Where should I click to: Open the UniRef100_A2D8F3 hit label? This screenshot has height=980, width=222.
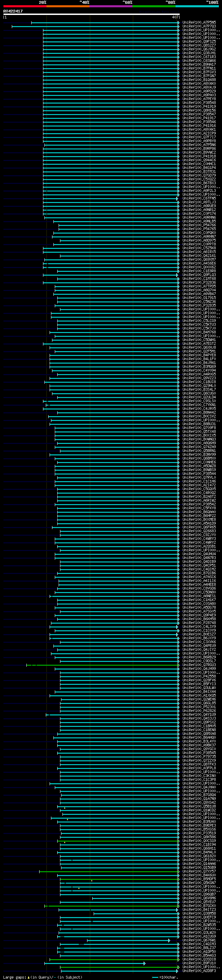tap(199, 971)
